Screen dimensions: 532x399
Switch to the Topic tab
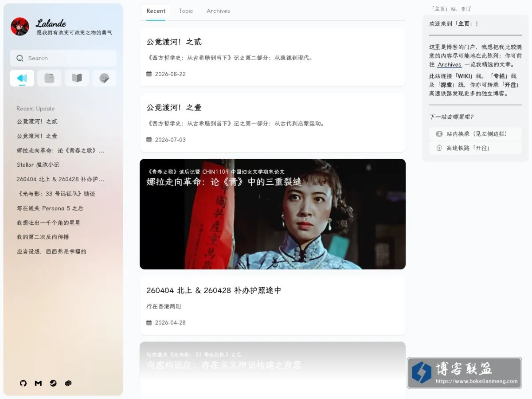(186, 11)
